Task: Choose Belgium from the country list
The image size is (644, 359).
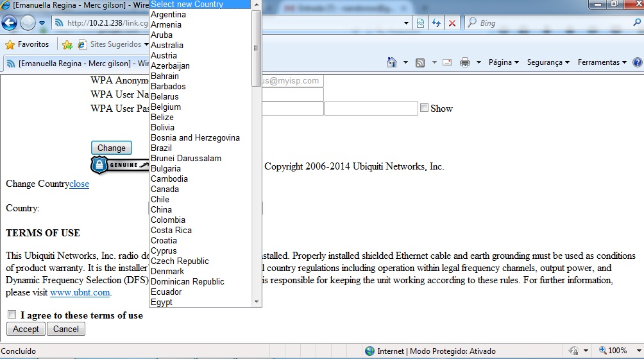Action: [200, 107]
